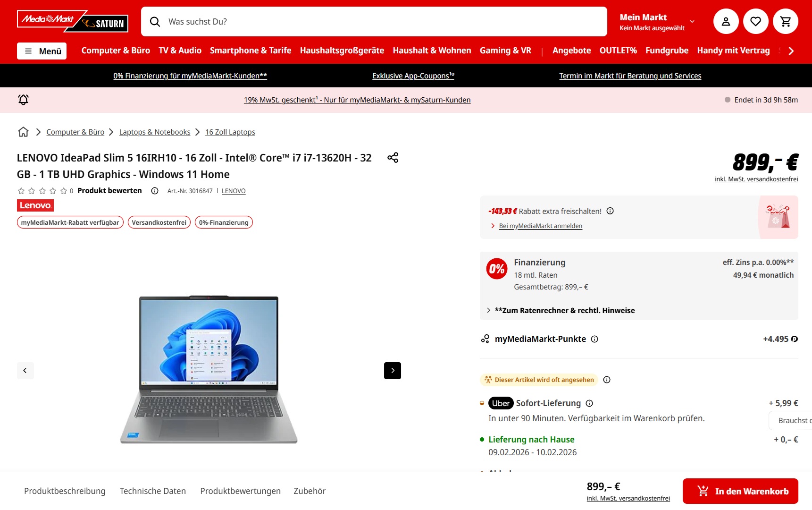Open OUTLET% in navigation bar
This screenshot has width=812, height=510.
618,51
